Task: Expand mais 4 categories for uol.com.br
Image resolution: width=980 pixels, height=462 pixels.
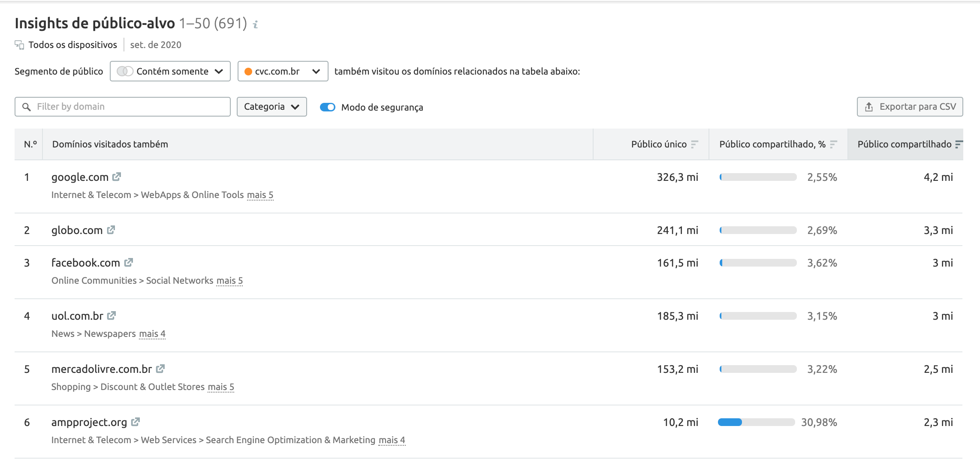Action: (152, 334)
